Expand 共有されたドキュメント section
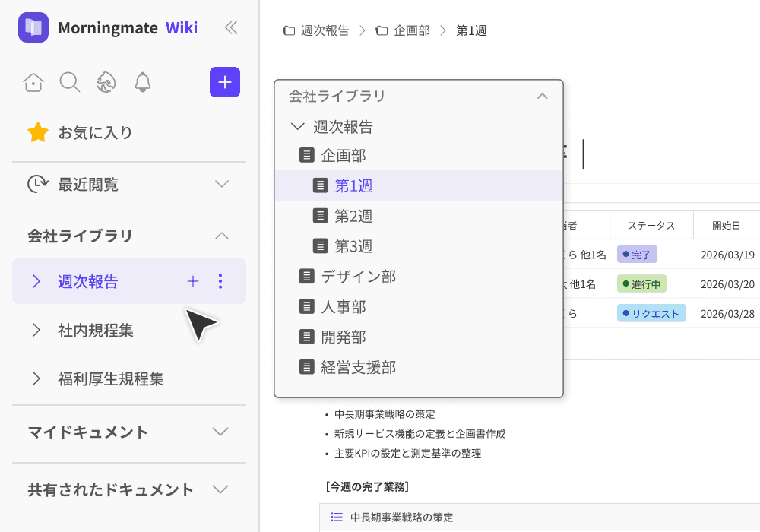 click(220, 489)
